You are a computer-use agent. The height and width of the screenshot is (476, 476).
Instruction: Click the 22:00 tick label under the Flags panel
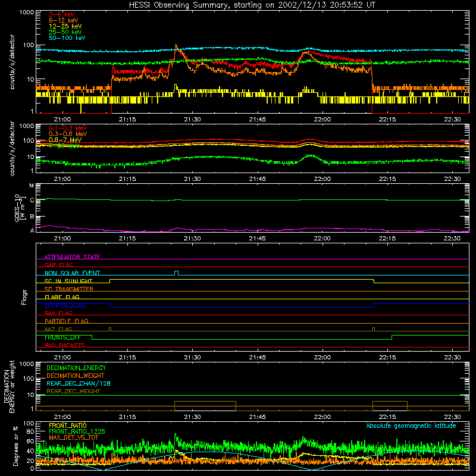[322, 358]
